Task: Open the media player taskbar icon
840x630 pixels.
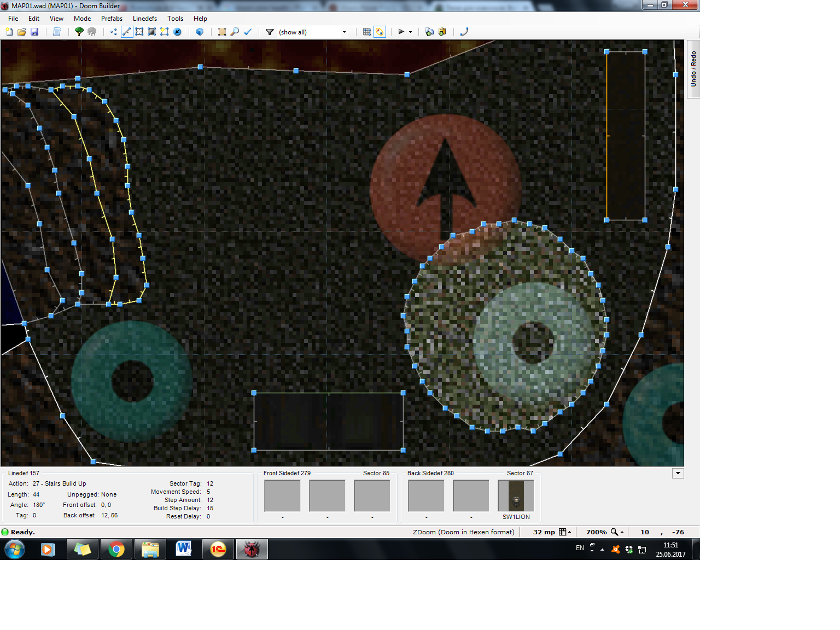Action: [48, 549]
